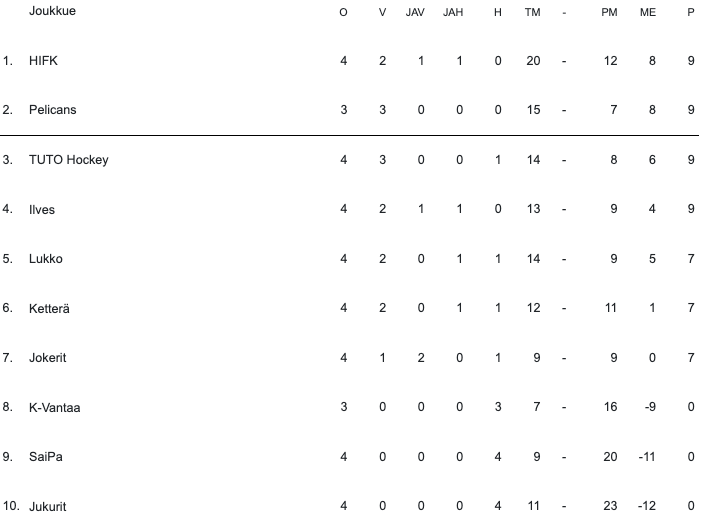Click the SaiPa team name
The image size is (704, 522).
tap(45, 457)
